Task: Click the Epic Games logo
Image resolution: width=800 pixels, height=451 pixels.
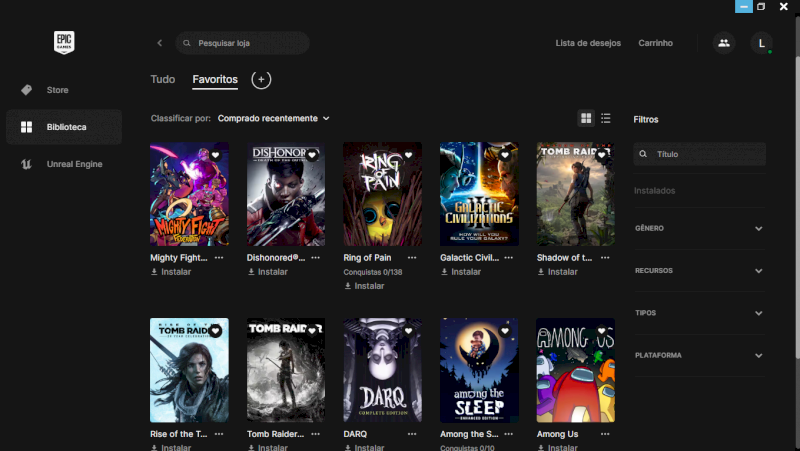Action: point(64,43)
